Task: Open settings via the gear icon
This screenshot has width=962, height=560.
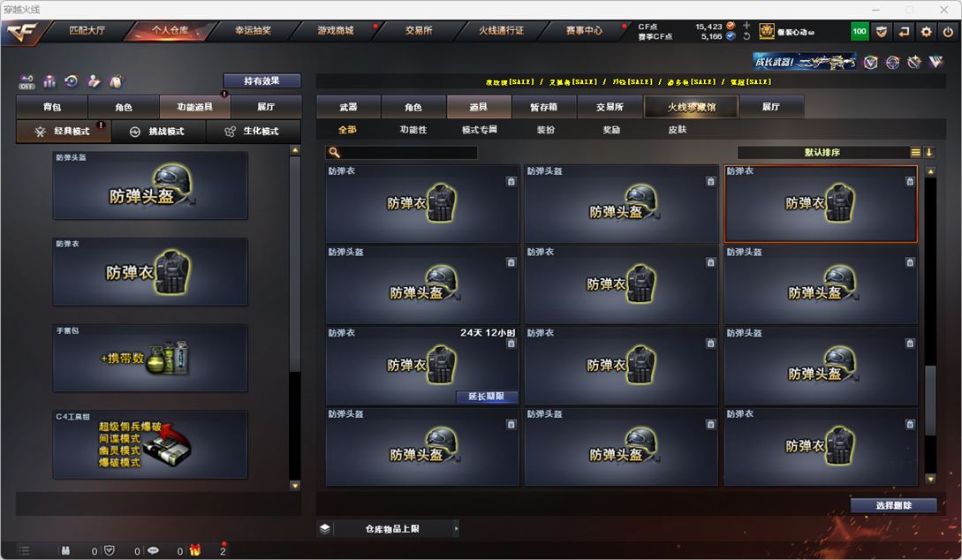Action: tap(926, 32)
